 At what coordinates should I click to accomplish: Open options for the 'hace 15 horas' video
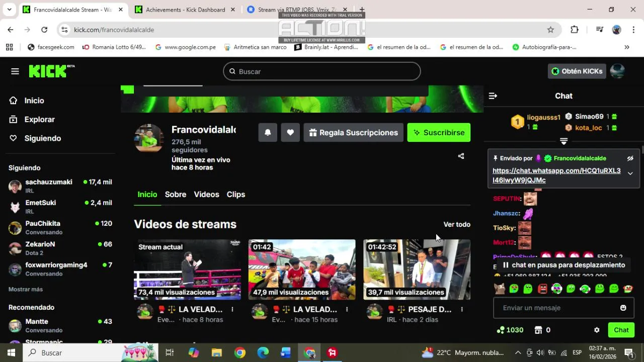point(347,310)
